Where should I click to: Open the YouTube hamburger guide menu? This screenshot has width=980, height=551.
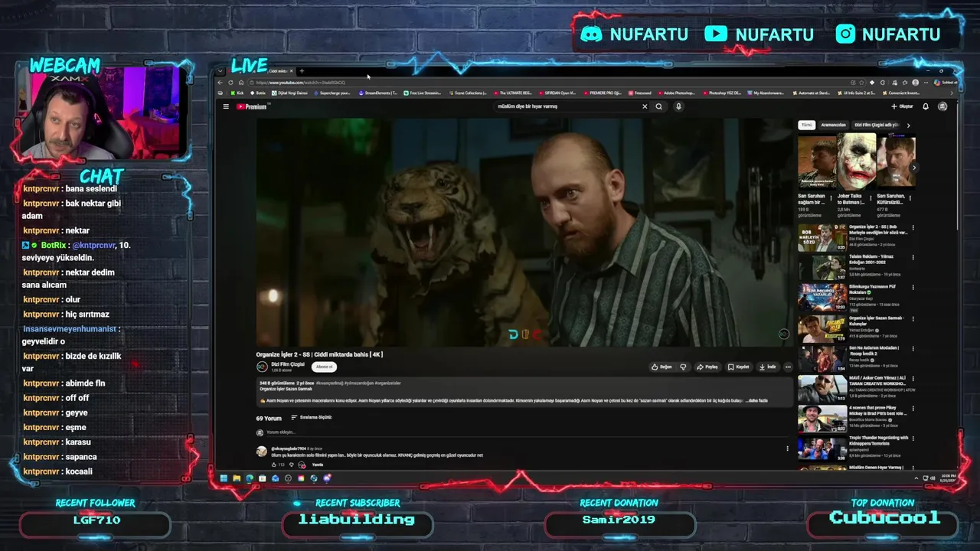[x=226, y=106]
